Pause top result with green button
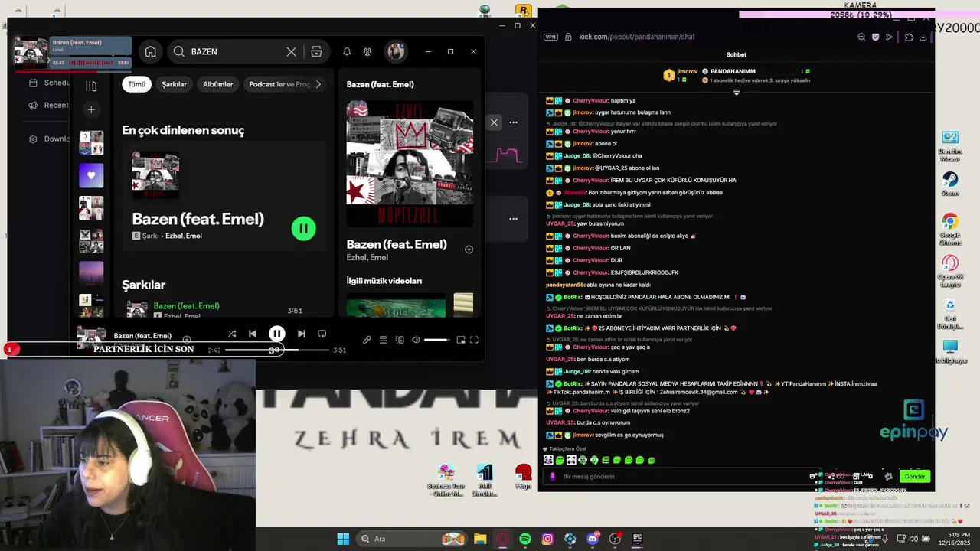980x551 pixels. click(303, 228)
